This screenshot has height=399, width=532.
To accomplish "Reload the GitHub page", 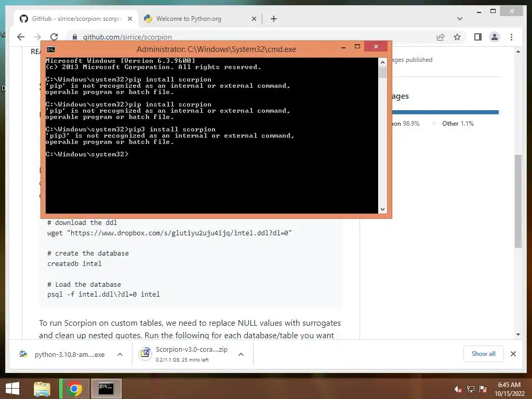I will click(54, 37).
